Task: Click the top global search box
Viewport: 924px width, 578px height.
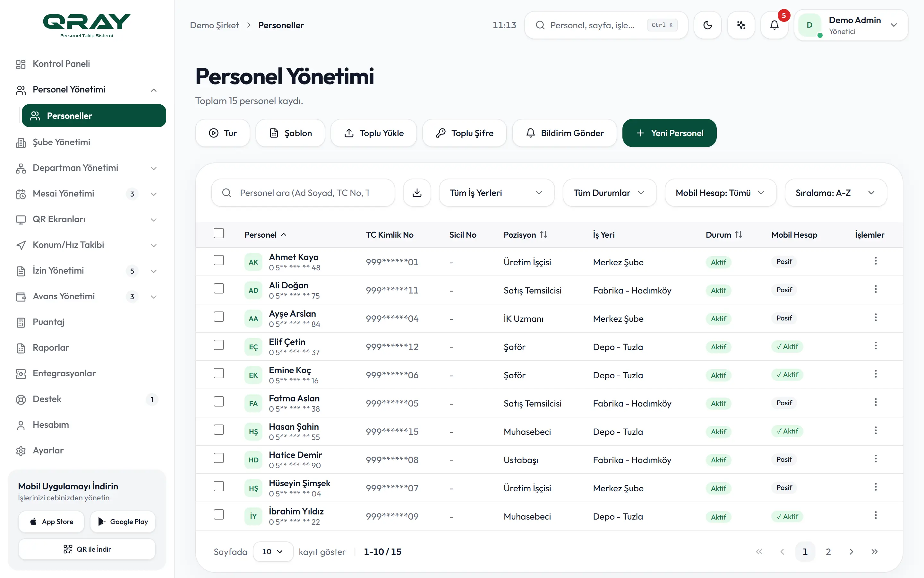Action: coord(606,25)
